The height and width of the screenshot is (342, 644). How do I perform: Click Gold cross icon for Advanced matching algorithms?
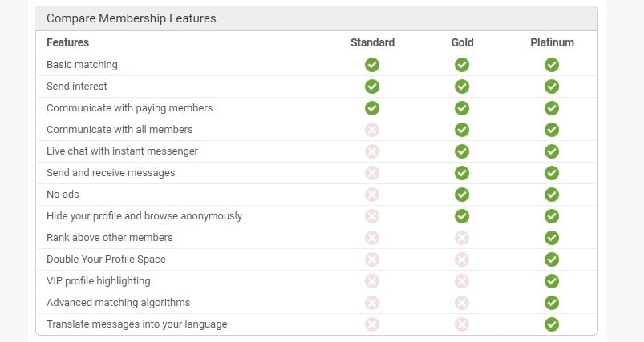tap(462, 303)
